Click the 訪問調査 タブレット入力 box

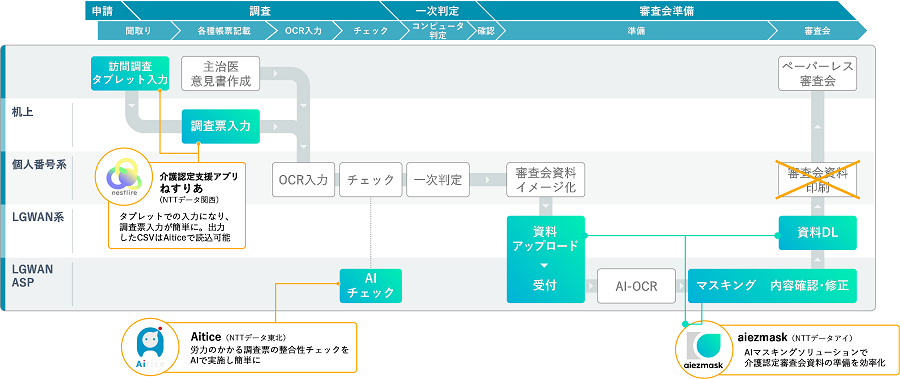130,74
